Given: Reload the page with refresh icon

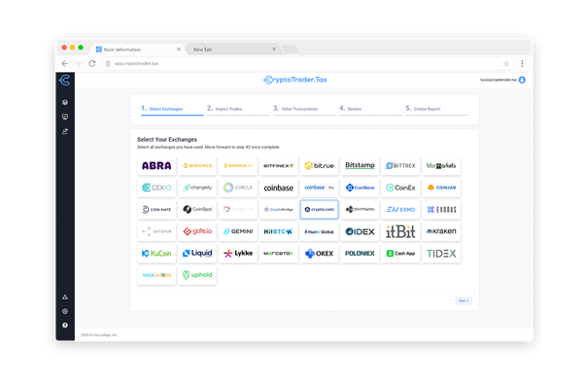Looking at the screenshot, I should pyautogui.click(x=92, y=63).
